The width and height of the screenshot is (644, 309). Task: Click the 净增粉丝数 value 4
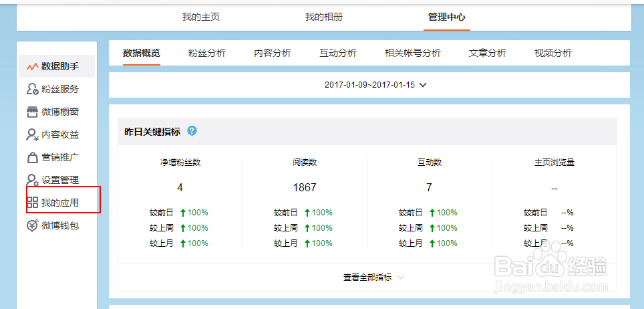click(x=180, y=188)
